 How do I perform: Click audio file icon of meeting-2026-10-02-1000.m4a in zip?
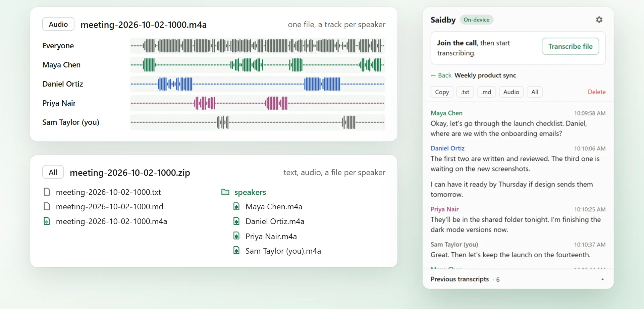click(x=47, y=221)
